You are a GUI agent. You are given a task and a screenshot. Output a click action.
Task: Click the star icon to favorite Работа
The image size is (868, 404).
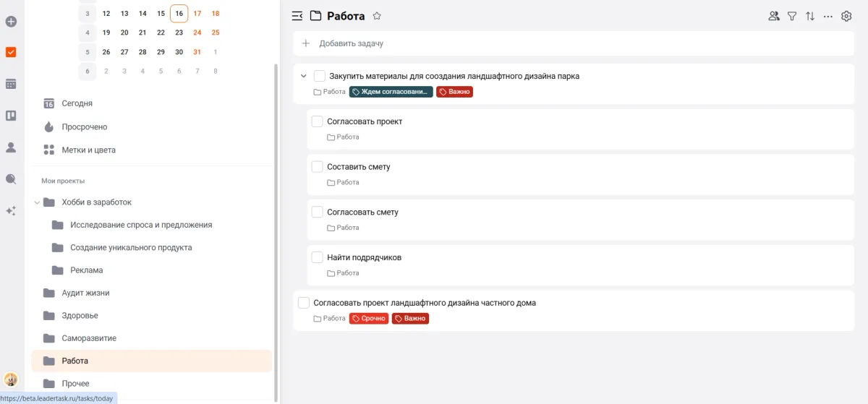(x=377, y=16)
